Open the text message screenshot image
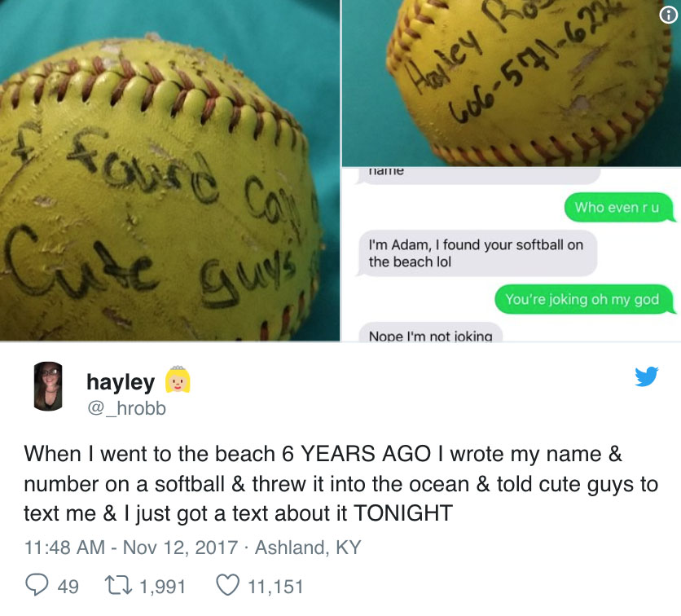The image size is (681, 616). (x=512, y=254)
